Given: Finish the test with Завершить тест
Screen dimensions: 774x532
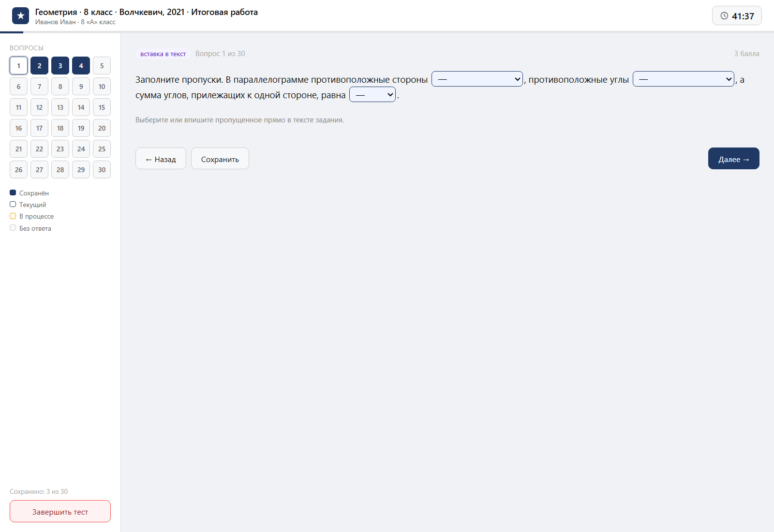Looking at the screenshot, I should (60, 511).
